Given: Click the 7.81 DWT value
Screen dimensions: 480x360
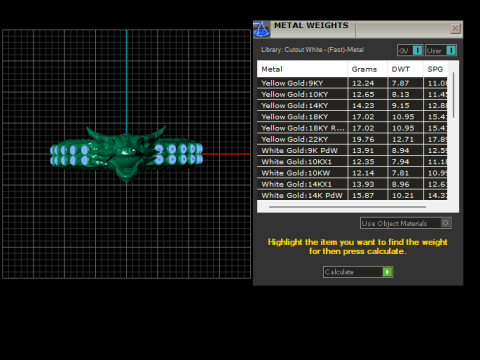Looking at the screenshot, I should [400, 173].
